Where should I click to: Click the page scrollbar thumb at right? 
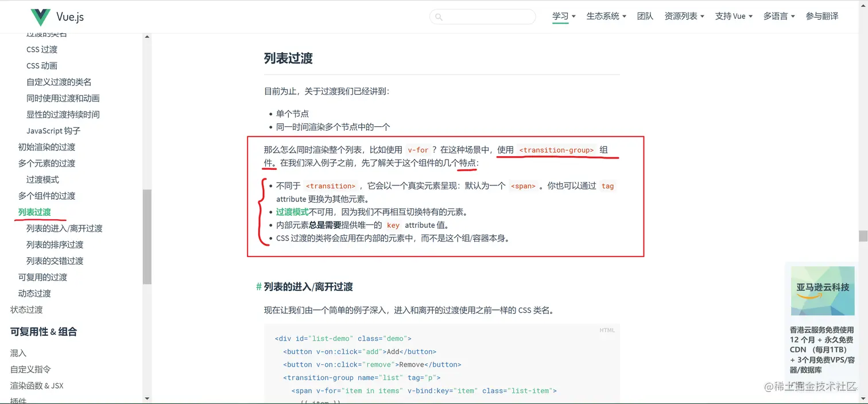(863, 236)
